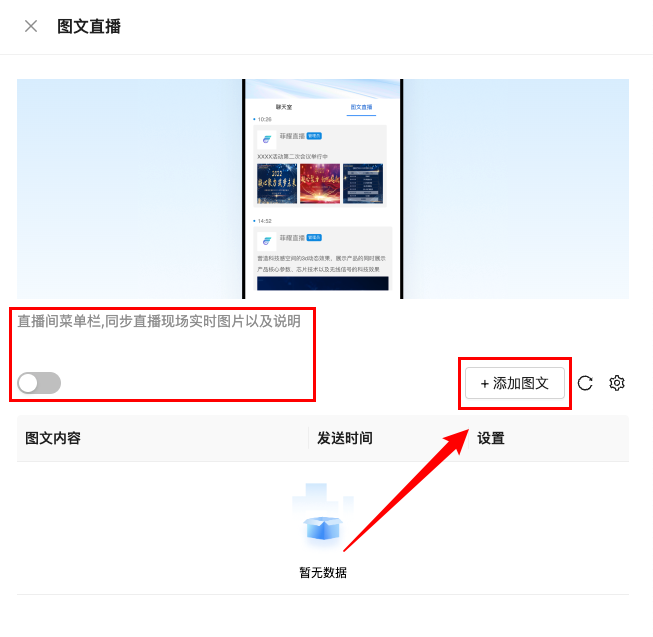Click the avatar logo in the 14:52 post
The image size is (653, 637).
point(267,241)
